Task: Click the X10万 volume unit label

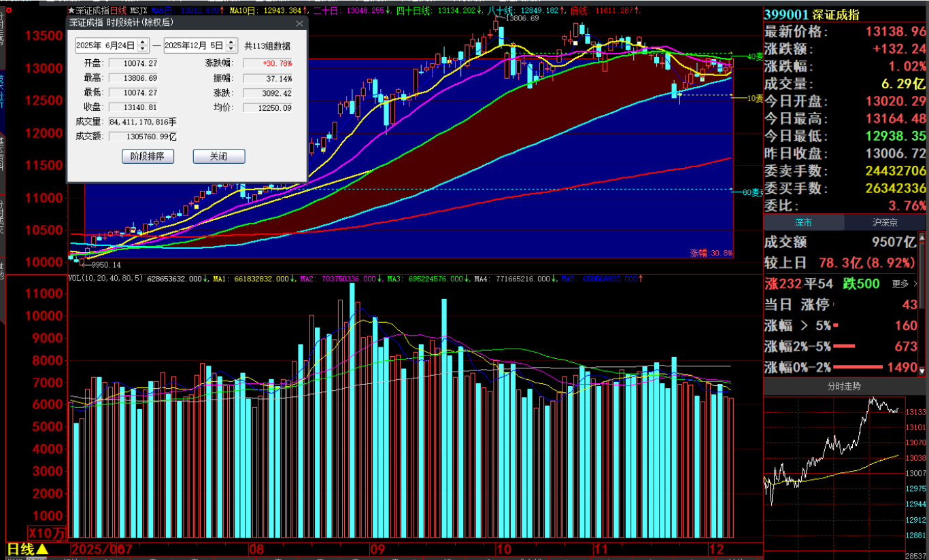Action: pyautogui.click(x=48, y=533)
